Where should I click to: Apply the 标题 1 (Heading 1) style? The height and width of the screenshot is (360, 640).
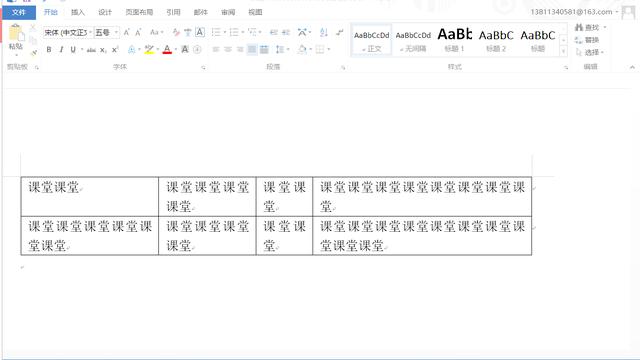coord(455,40)
